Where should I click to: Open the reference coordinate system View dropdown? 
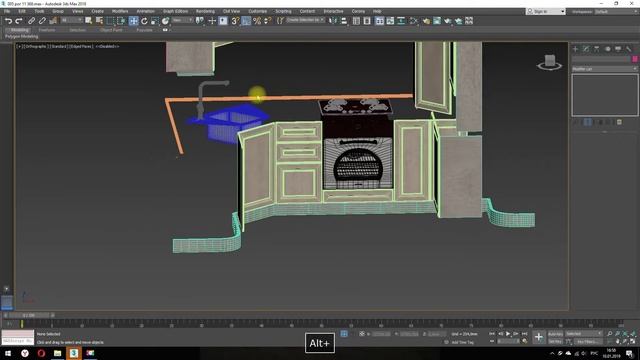click(182, 20)
